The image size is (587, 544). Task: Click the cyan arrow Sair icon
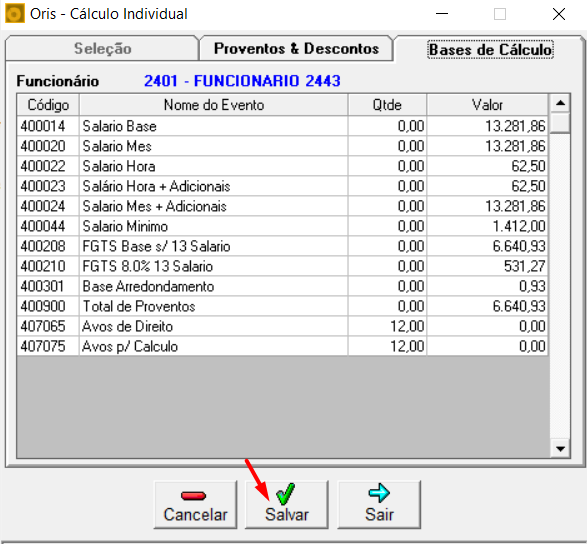[x=379, y=493]
